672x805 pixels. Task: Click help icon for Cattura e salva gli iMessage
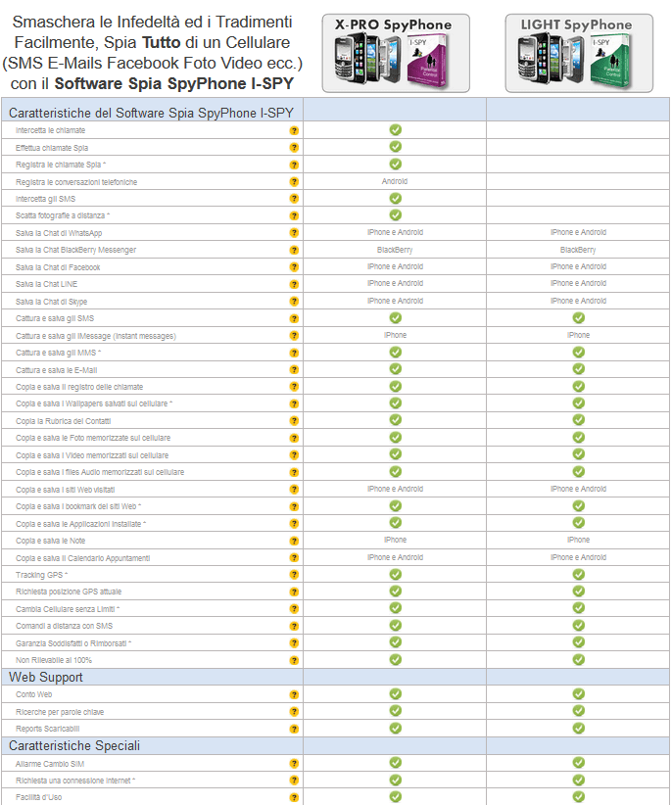pyautogui.click(x=294, y=336)
